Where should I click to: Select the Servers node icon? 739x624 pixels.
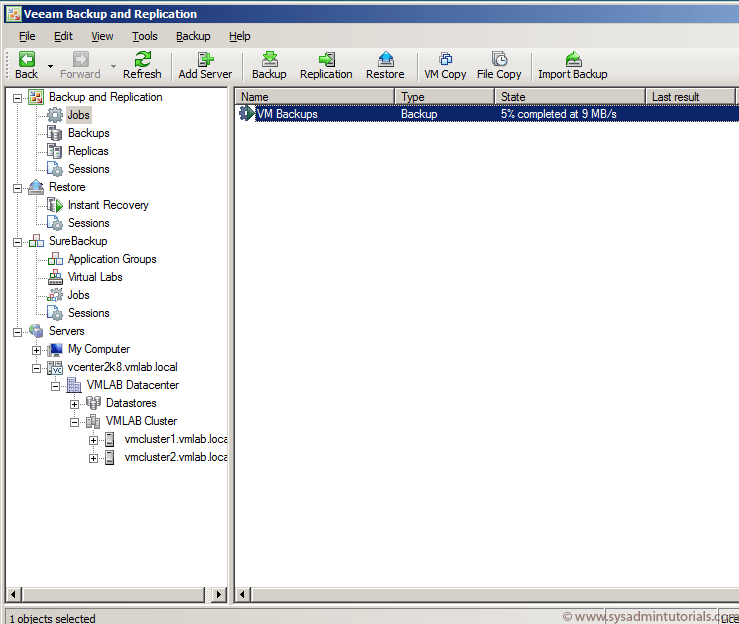coord(36,331)
